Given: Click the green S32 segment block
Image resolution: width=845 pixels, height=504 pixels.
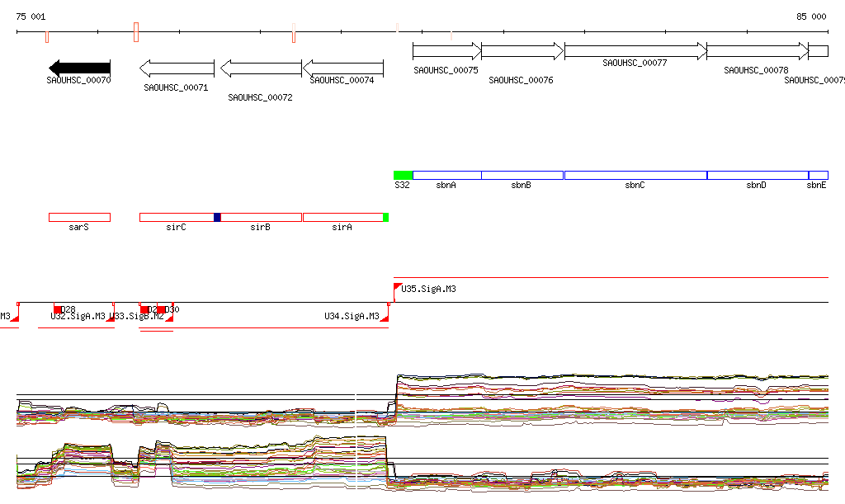Looking at the screenshot, I should point(403,175).
